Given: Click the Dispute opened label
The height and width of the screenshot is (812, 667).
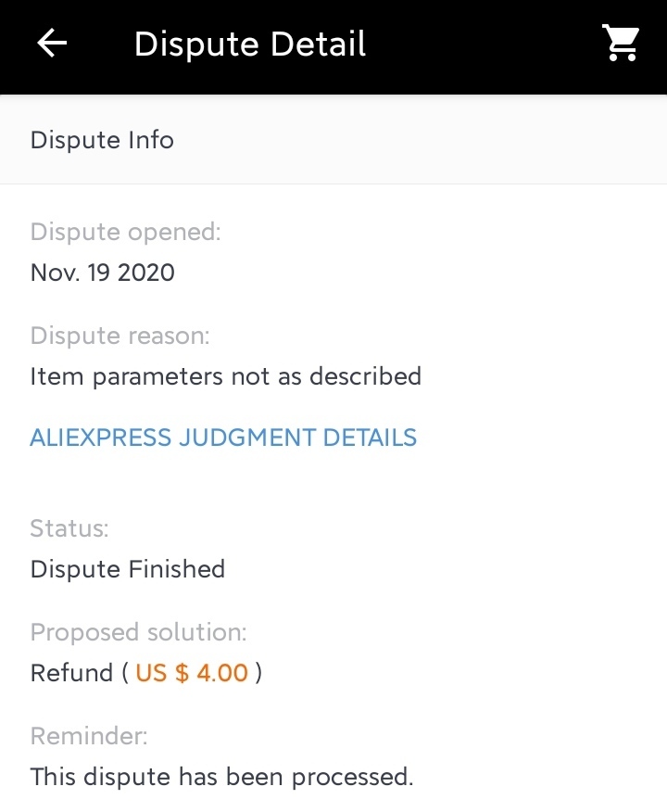Looking at the screenshot, I should pos(126,232).
